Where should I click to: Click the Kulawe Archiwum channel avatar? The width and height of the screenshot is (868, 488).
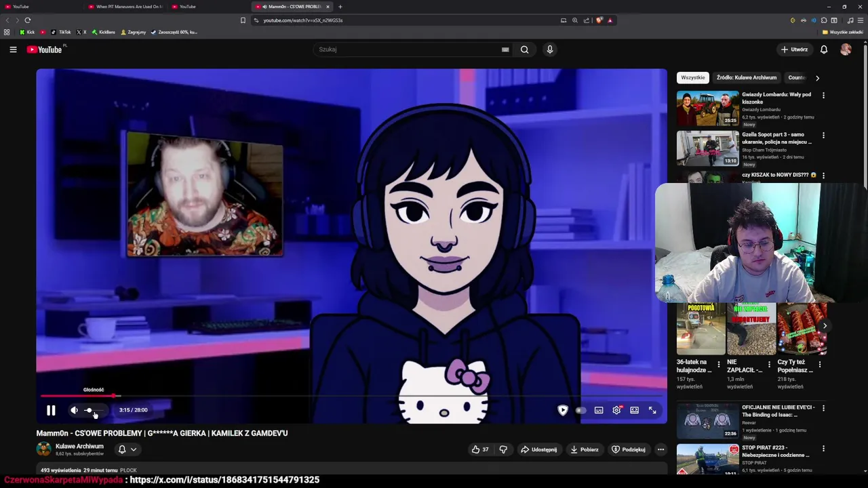(x=43, y=449)
